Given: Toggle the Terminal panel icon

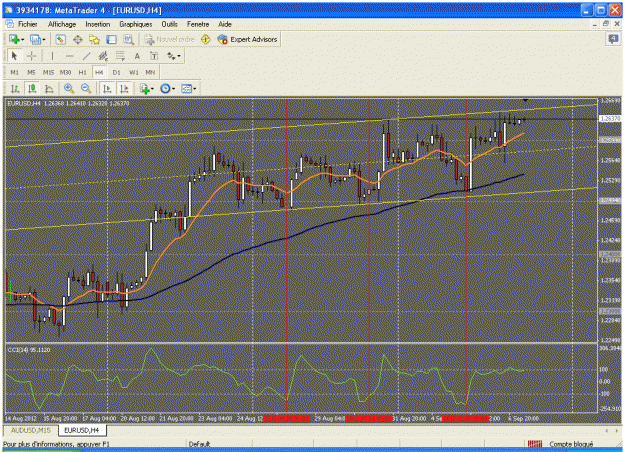Looking at the screenshot, I should [112, 39].
